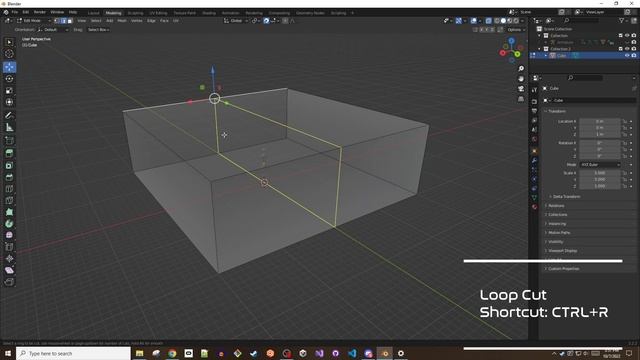Activate the Scale tool
The width and height of the screenshot is (640, 360).
click(x=9, y=91)
